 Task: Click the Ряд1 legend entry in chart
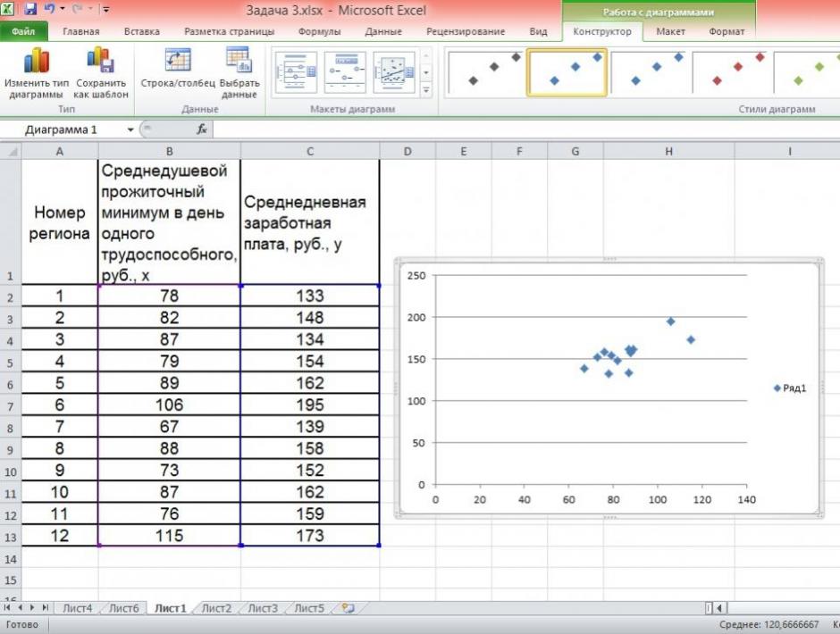click(790, 388)
